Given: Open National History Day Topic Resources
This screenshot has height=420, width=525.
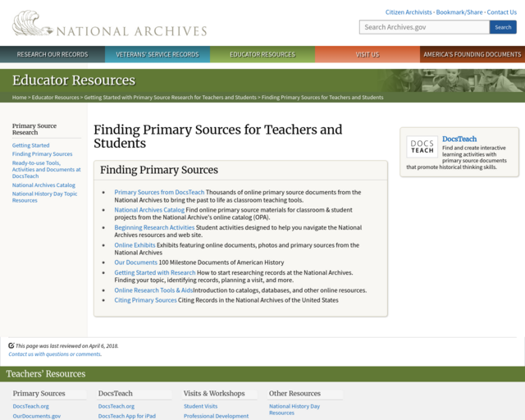Looking at the screenshot, I should tap(44, 197).
